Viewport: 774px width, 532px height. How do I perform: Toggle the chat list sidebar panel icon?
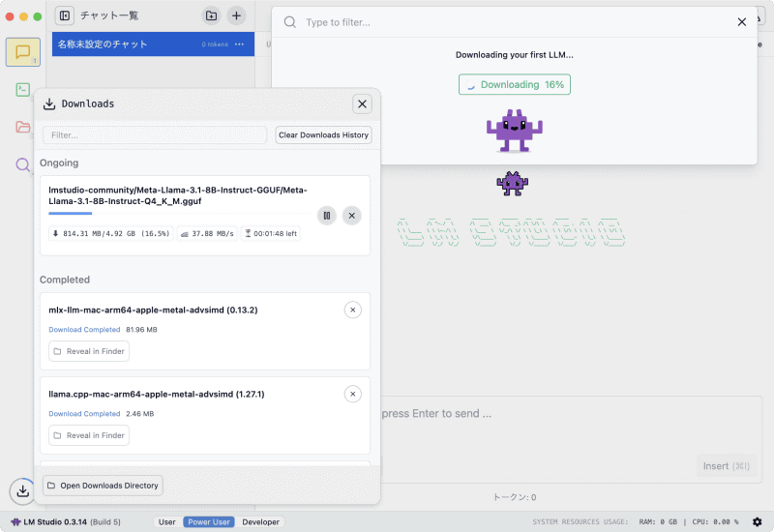[x=64, y=15]
